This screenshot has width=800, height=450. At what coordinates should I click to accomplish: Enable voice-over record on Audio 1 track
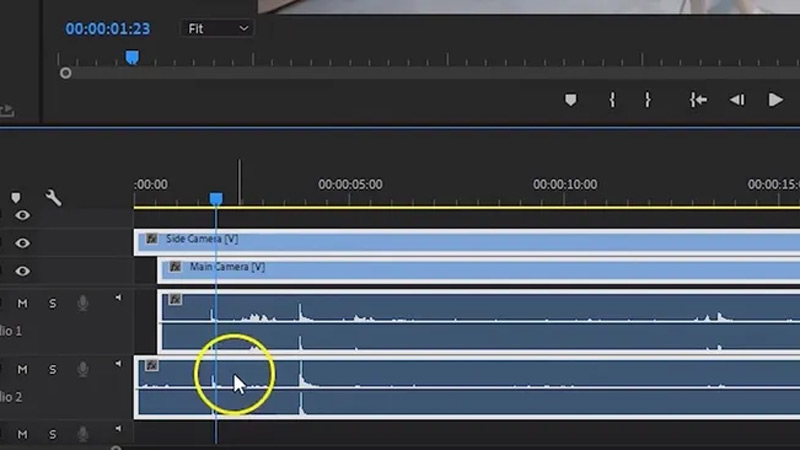pyautogui.click(x=84, y=303)
